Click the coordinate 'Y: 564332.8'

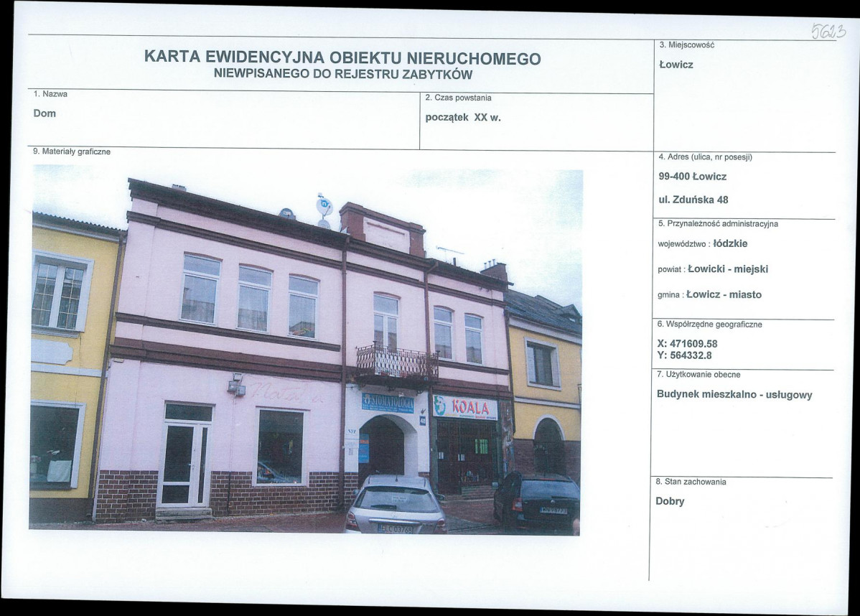[685, 355]
